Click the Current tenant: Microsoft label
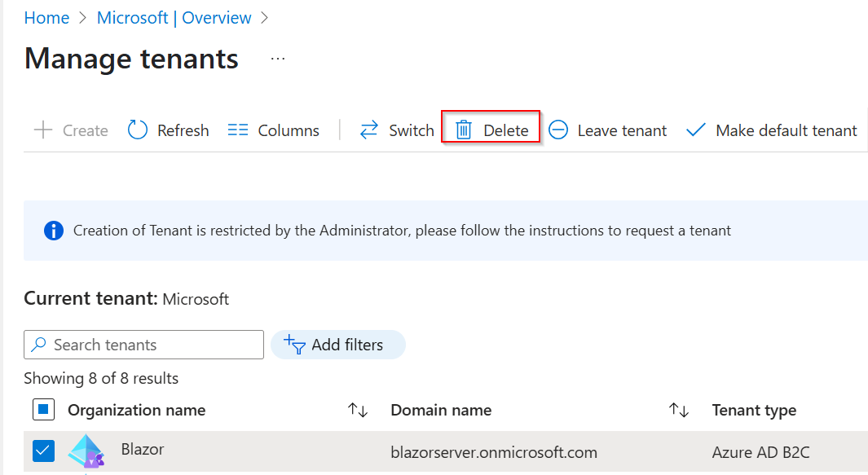The width and height of the screenshot is (868, 475). tap(126, 298)
